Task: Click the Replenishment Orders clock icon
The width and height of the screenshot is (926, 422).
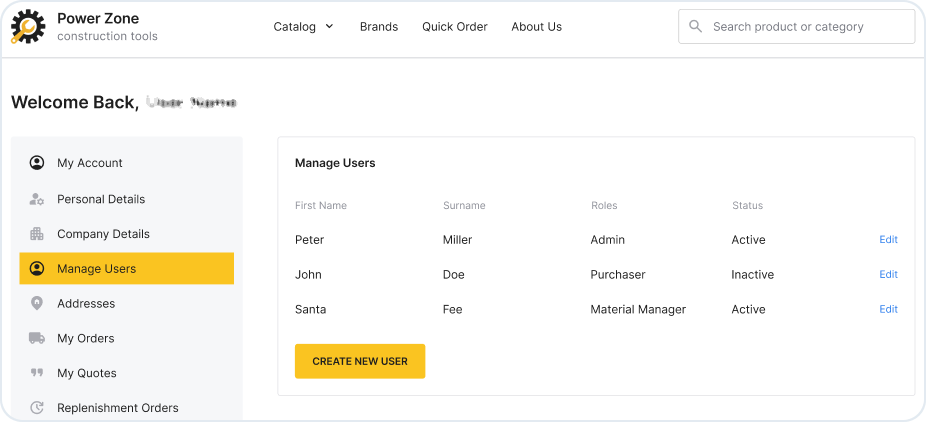Action: click(x=37, y=408)
